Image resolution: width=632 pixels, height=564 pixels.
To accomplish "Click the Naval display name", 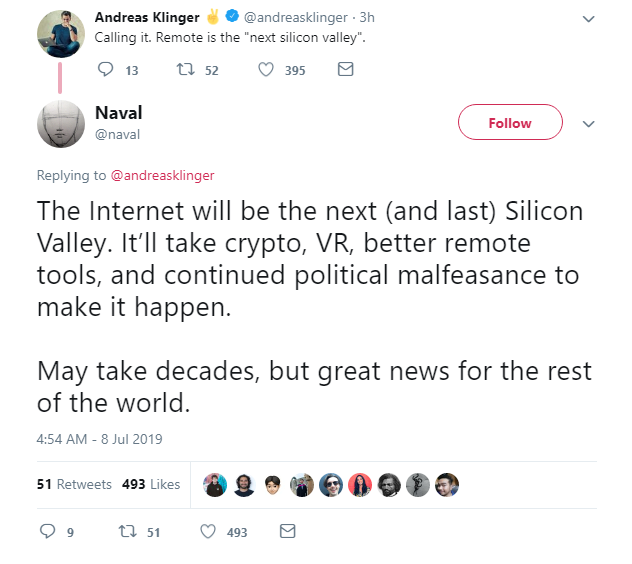I will 118,113.
